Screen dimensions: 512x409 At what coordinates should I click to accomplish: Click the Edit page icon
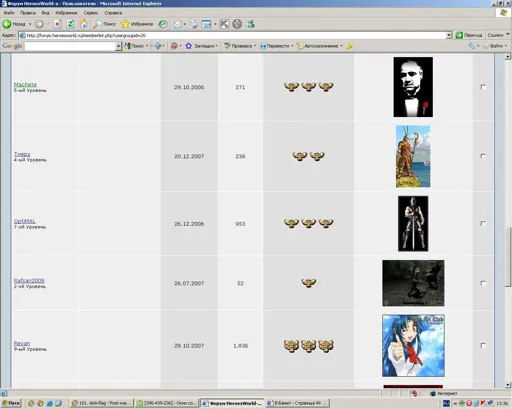click(x=206, y=24)
